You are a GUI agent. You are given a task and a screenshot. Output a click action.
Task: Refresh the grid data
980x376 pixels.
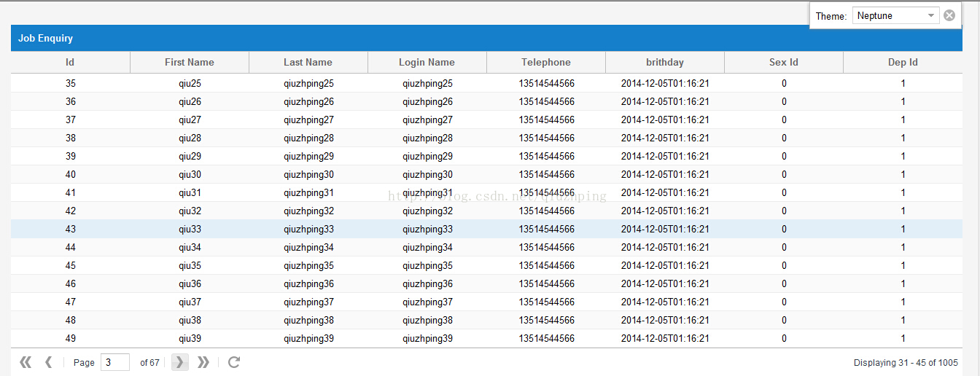(x=234, y=362)
